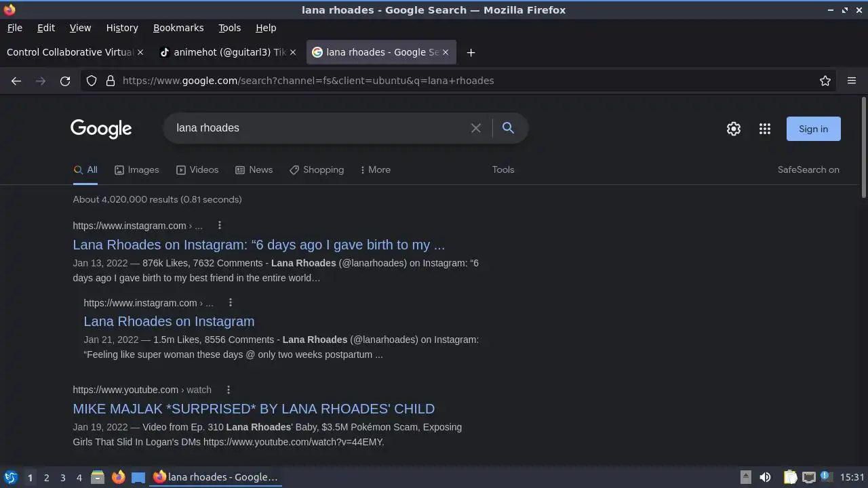Reload the current page
The height and width of the screenshot is (488, 868).
[x=65, y=81]
